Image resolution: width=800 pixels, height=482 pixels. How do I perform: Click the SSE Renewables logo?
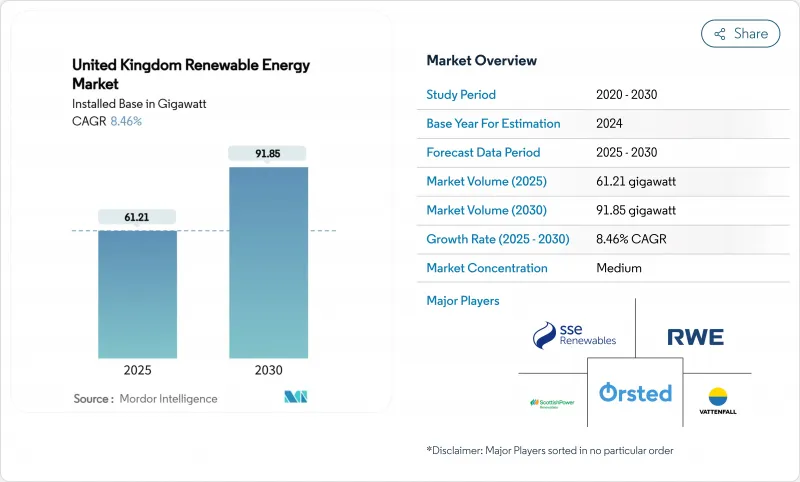[x=574, y=335]
